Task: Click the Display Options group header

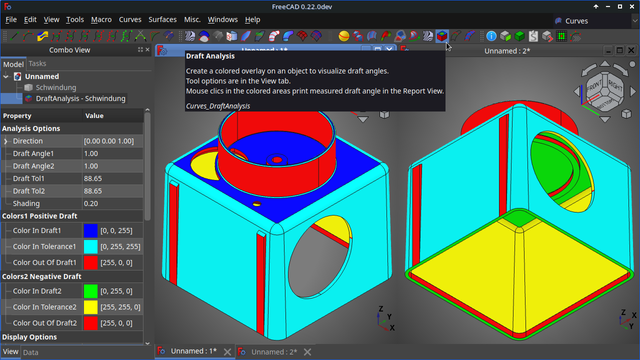Action: 72,337
